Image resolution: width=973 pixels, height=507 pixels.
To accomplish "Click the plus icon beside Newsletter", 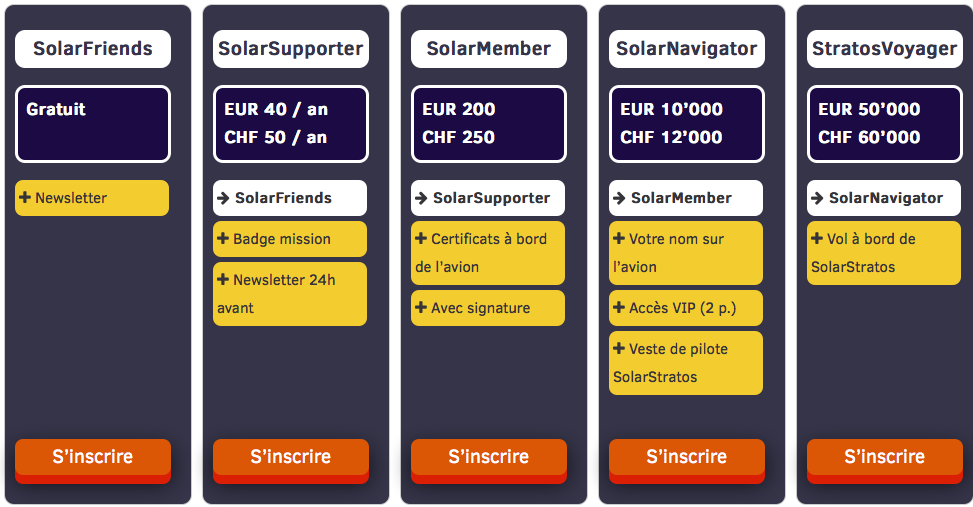I will pos(25,197).
